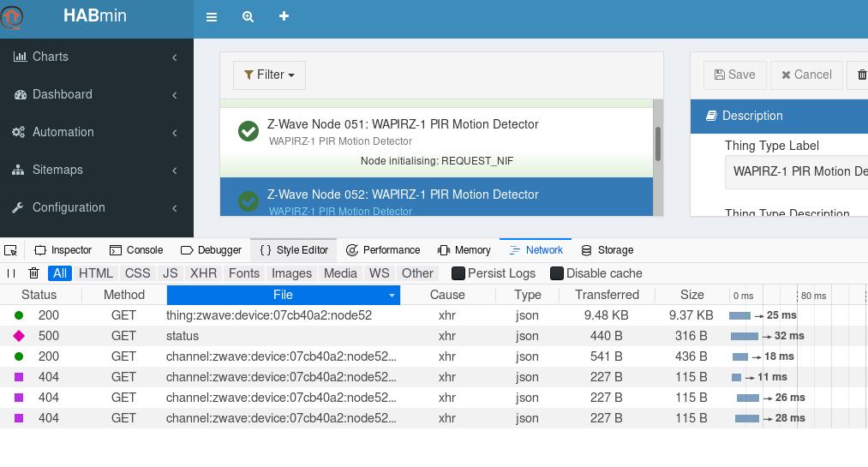Viewport: 868px width, 467px height.
Task: Click the Description book icon
Action: point(711,116)
